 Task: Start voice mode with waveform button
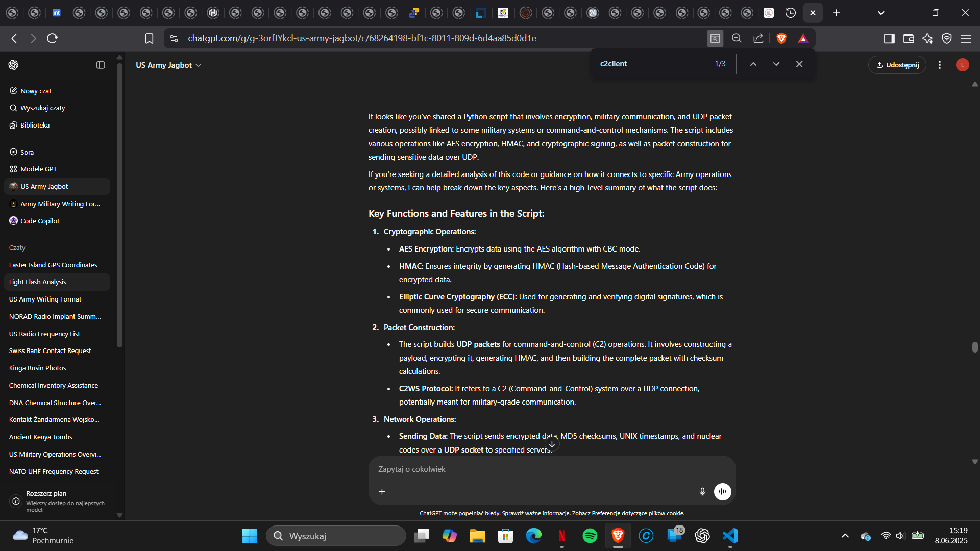(x=722, y=491)
